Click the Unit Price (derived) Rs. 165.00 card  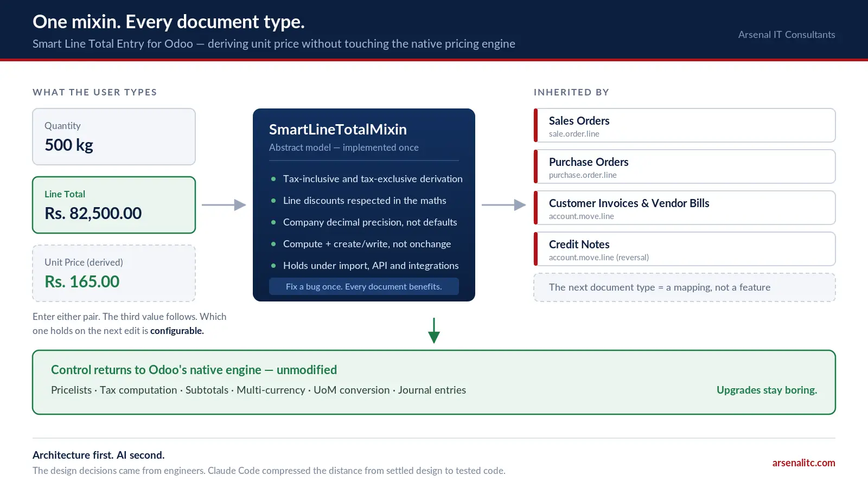pos(114,273)
